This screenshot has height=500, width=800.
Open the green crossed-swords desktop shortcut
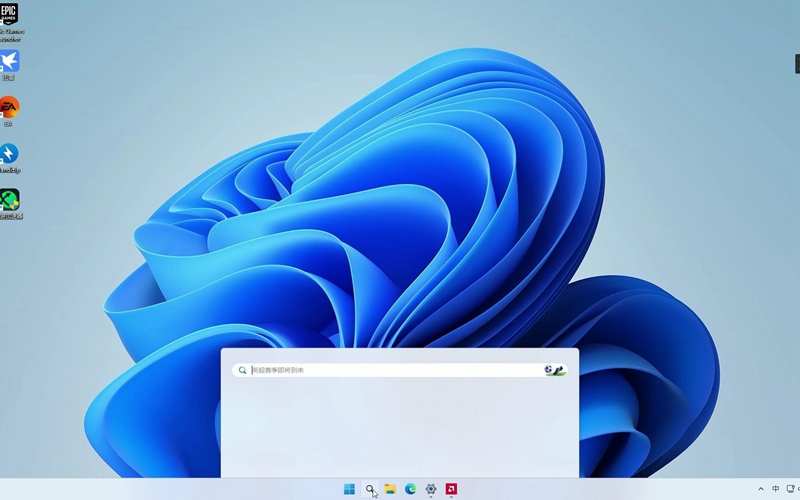9,199
